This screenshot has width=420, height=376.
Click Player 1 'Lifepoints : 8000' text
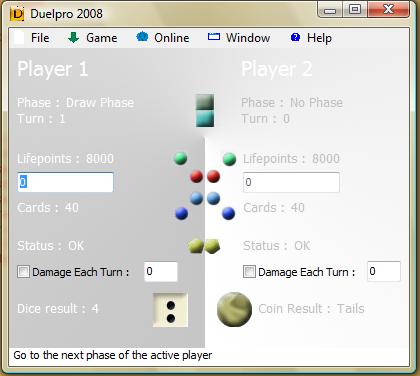coord(65,159)
